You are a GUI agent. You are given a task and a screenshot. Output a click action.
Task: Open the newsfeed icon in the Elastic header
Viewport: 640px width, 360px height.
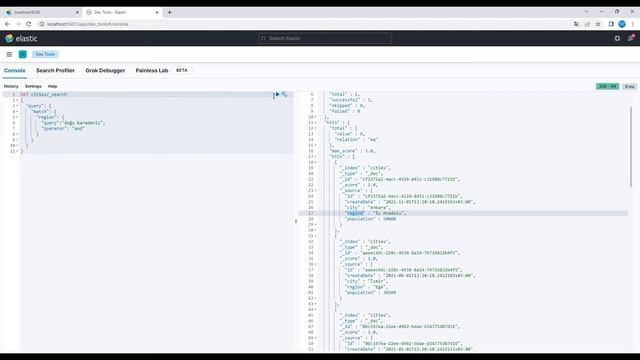pos(631,38)
